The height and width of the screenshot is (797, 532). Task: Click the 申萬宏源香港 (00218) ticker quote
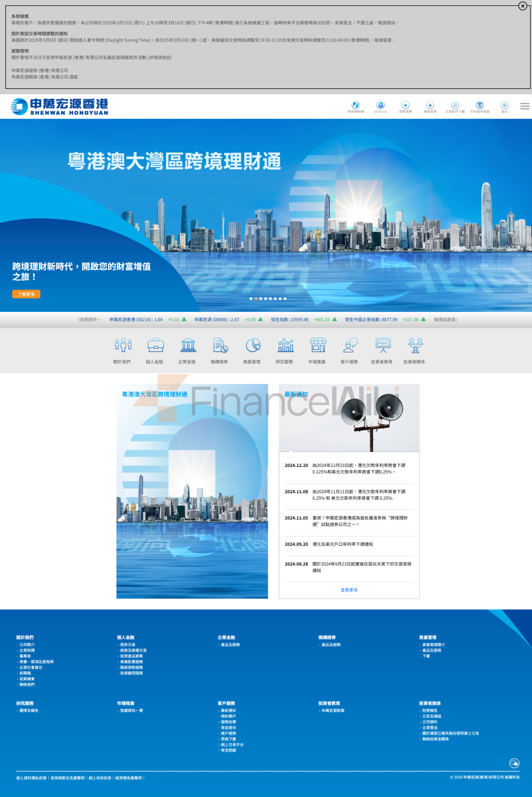point(148,319)
